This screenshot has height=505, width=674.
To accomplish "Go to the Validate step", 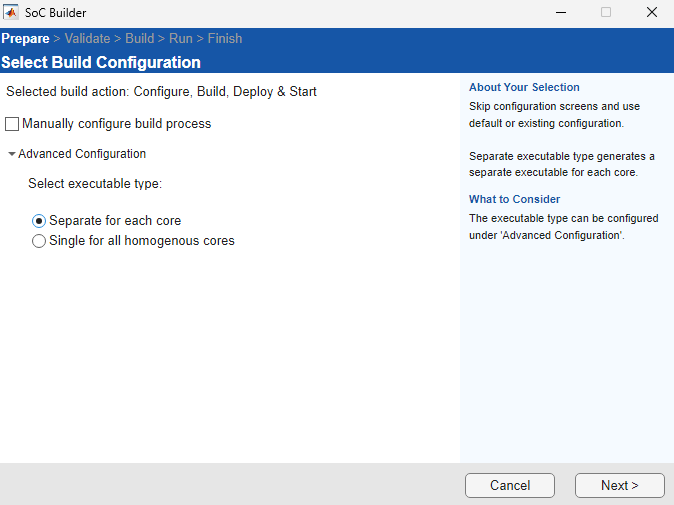I will 87,39.
